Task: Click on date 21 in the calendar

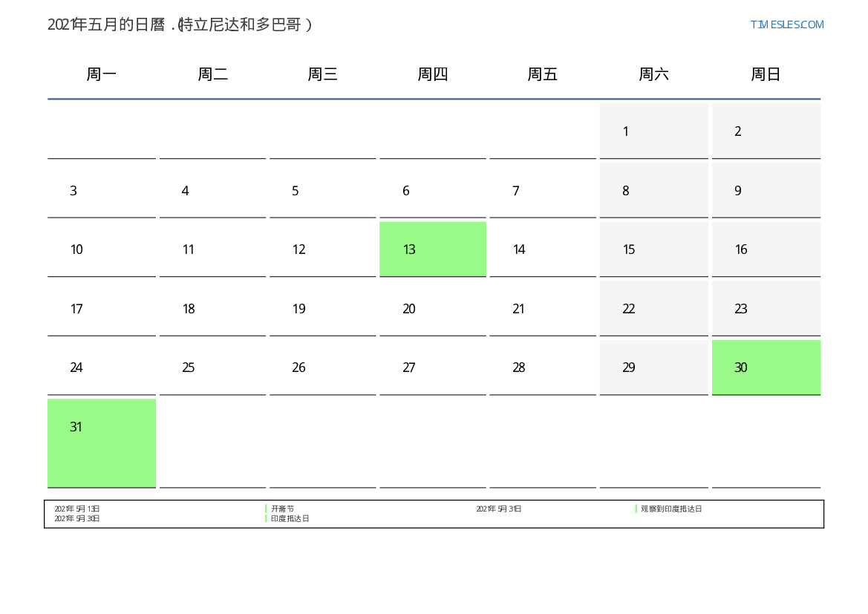Action: tap(543, 308)
